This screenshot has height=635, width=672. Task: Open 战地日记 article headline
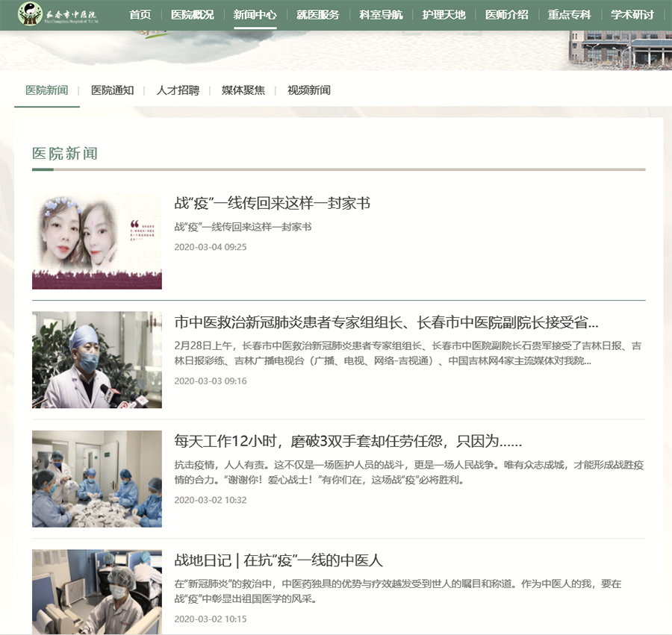(x=279, y=560)
